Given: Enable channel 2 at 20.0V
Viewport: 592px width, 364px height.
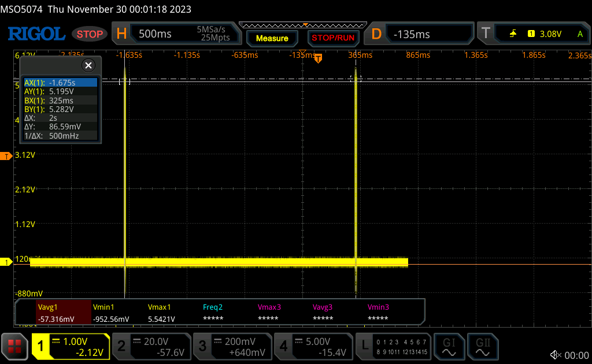Looking at the screenshot, I should pos(151,346).
